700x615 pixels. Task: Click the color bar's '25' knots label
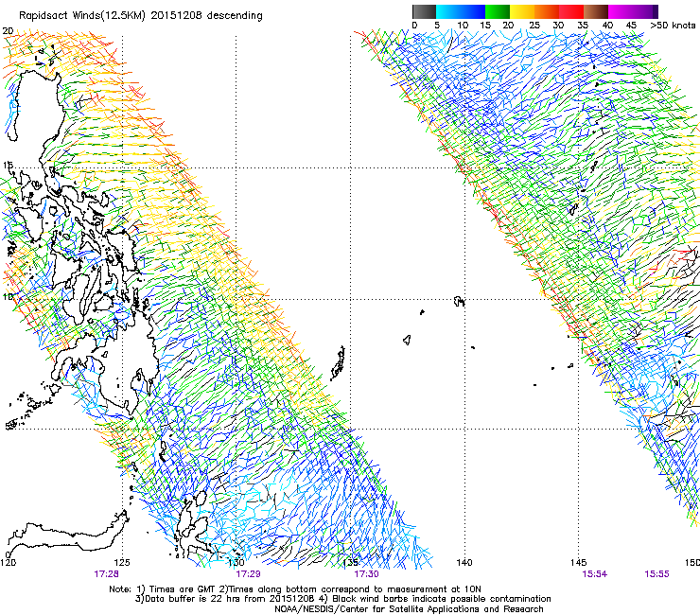pos(534,26)
